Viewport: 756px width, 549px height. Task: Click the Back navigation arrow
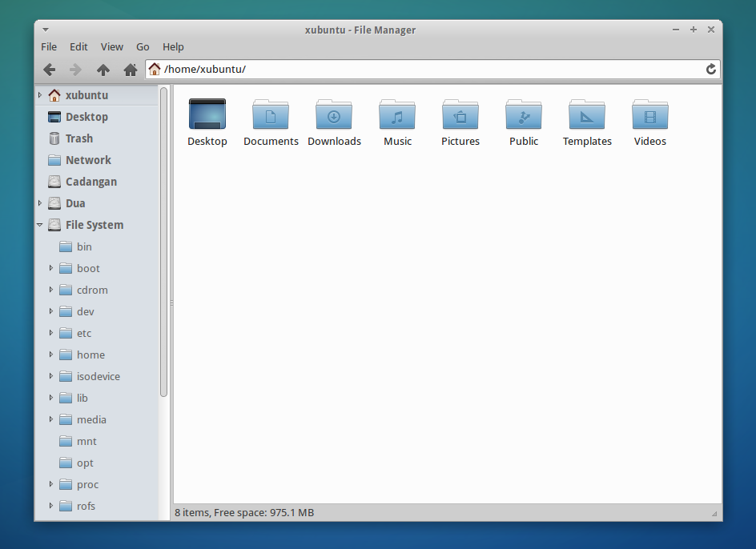[x=49, y=70]
